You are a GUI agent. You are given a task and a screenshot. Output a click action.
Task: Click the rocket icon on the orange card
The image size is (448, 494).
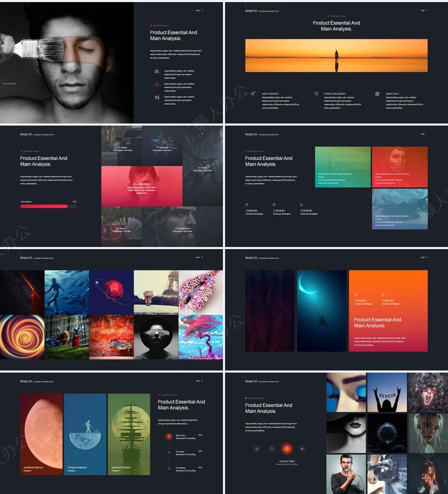point(356,294)
